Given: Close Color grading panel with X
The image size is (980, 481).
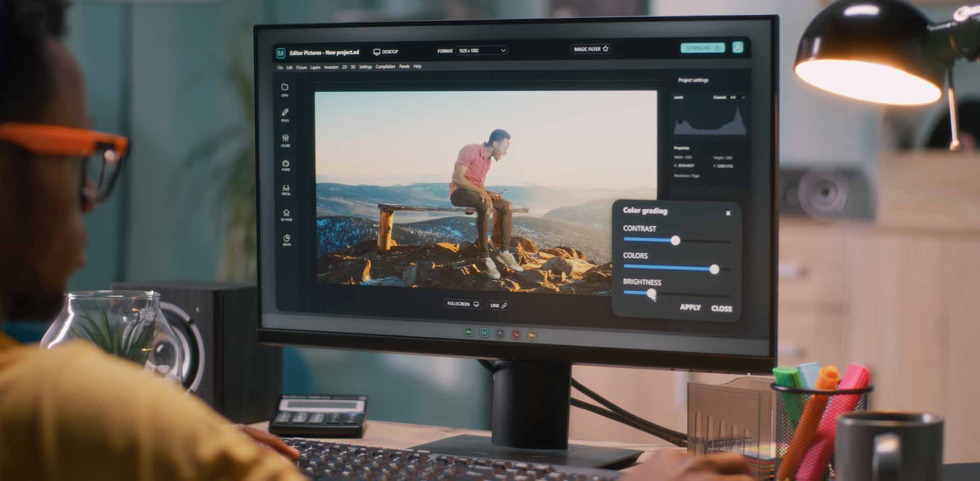Looking at the screenshot, I should pyautogui.click(x=728, y=213).
